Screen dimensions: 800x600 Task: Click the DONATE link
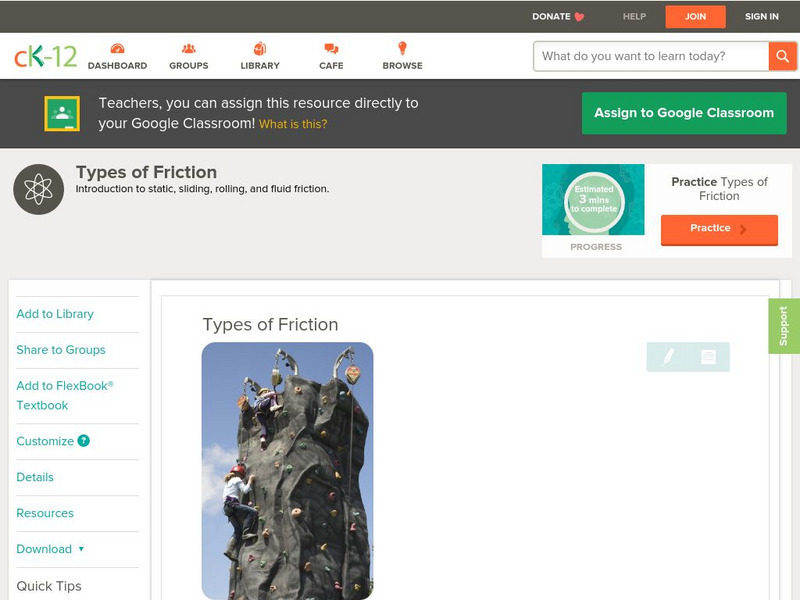click(x=551, y=17)
